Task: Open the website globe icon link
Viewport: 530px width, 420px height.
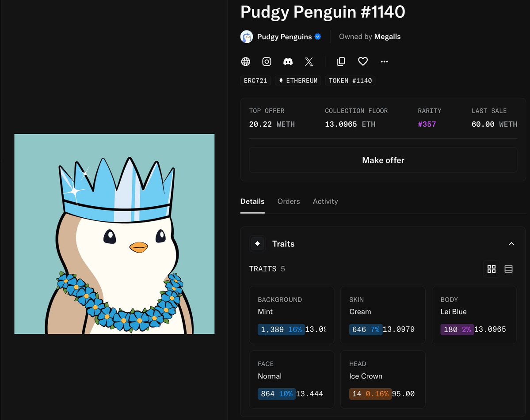Action: pos(245,61)
